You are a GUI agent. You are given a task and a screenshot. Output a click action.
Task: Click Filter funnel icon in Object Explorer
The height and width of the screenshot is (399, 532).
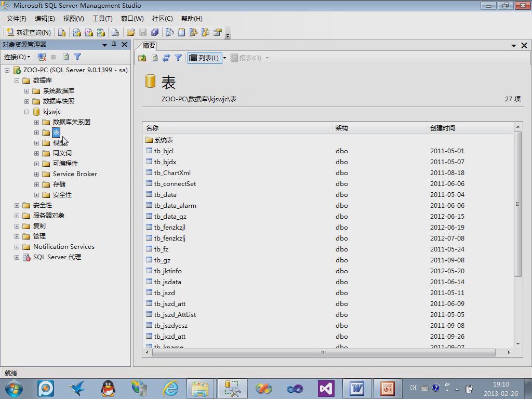point(77,57)
